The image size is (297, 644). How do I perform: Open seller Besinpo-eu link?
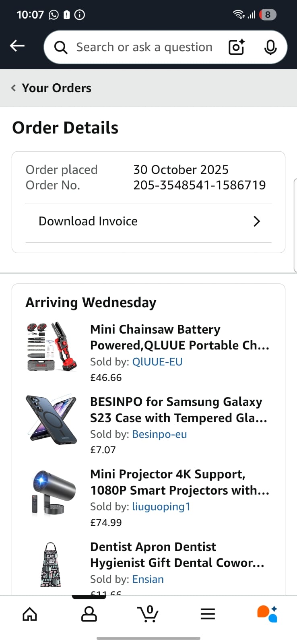[159, 434]
